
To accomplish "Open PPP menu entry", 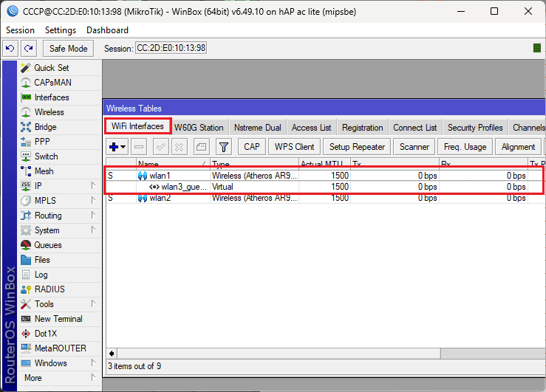I will 59,142.
